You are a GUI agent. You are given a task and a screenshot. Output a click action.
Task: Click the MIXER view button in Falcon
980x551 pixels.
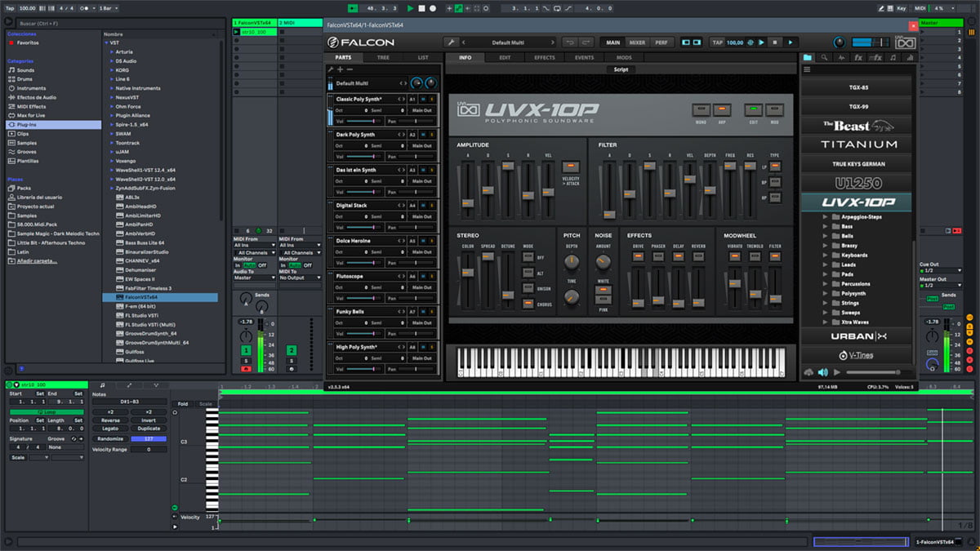637,42
